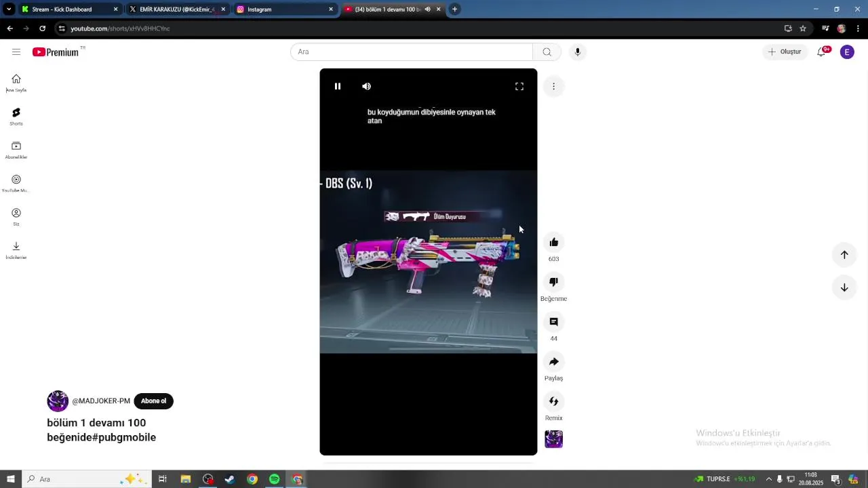Open the comments with 44 replies

click(554, 321)
